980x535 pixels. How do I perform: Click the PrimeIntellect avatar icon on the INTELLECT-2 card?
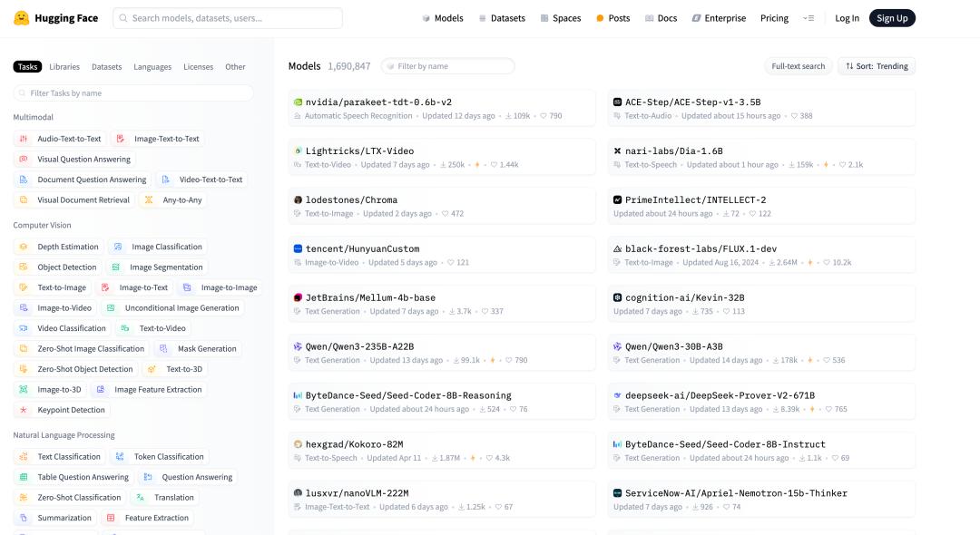click(x=618, y=199)
